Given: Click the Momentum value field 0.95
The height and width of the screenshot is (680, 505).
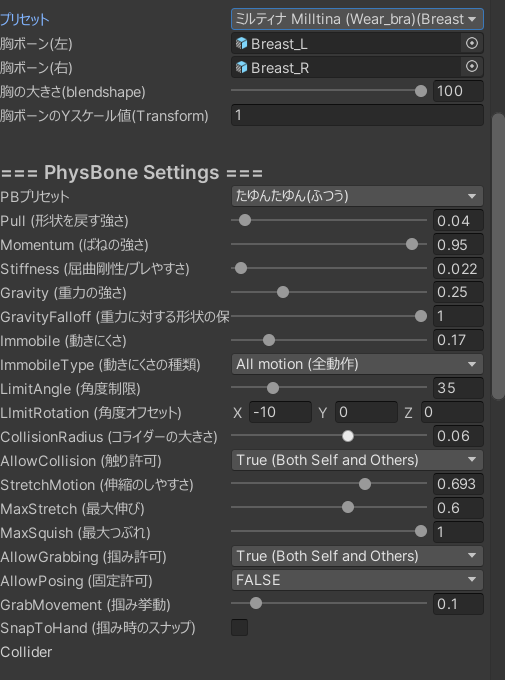Looking at the screenshot, I should point(458,244).
